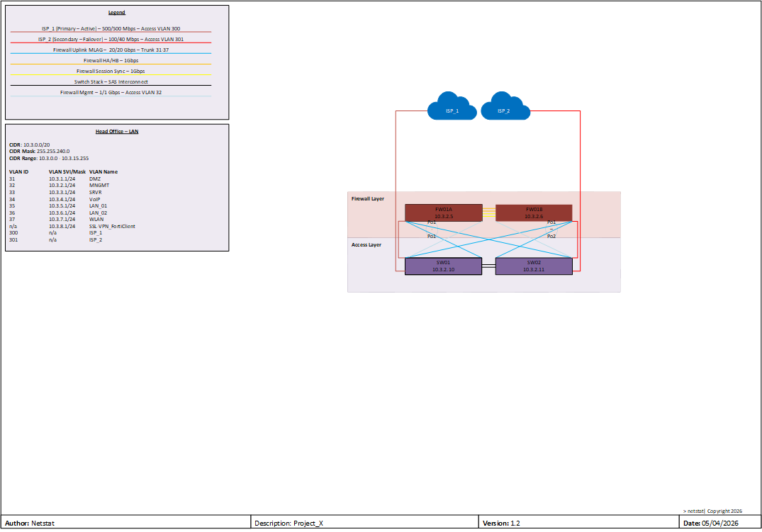The width and height of the screenshot is (762, 532).
Task: Click the 'VLAN Name' column header
Action: [103, 172]
